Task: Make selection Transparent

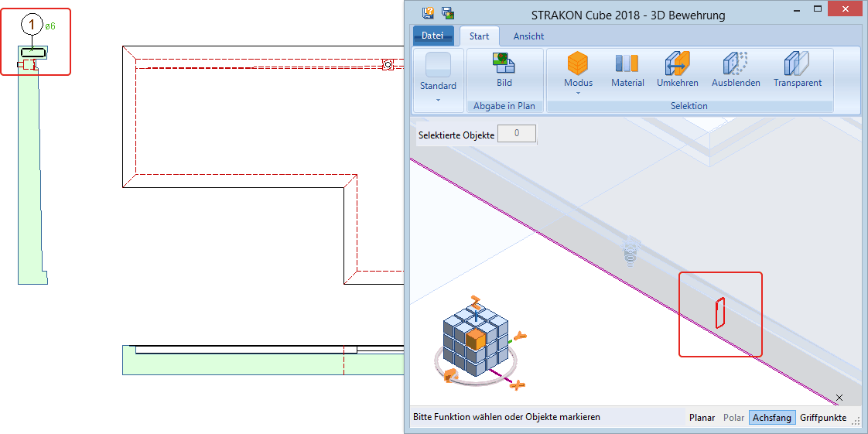Action: [797, 71]
